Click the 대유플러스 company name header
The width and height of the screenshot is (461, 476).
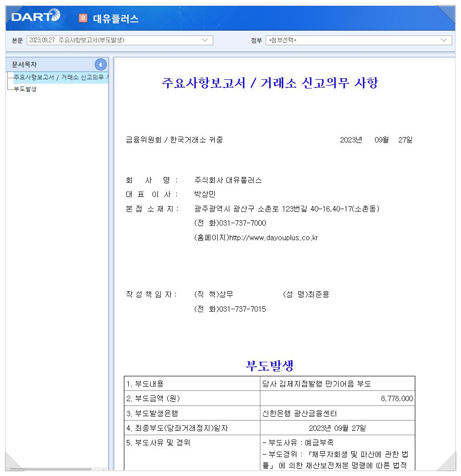(x=116, y=18)
